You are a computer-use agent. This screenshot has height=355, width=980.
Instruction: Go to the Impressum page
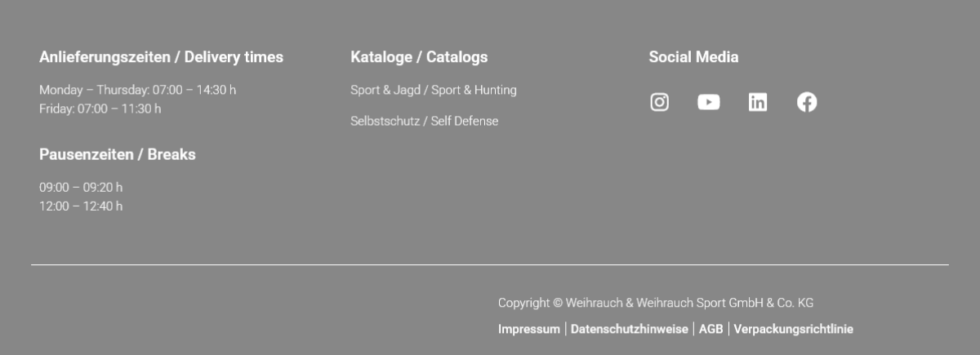pos(529,329)
